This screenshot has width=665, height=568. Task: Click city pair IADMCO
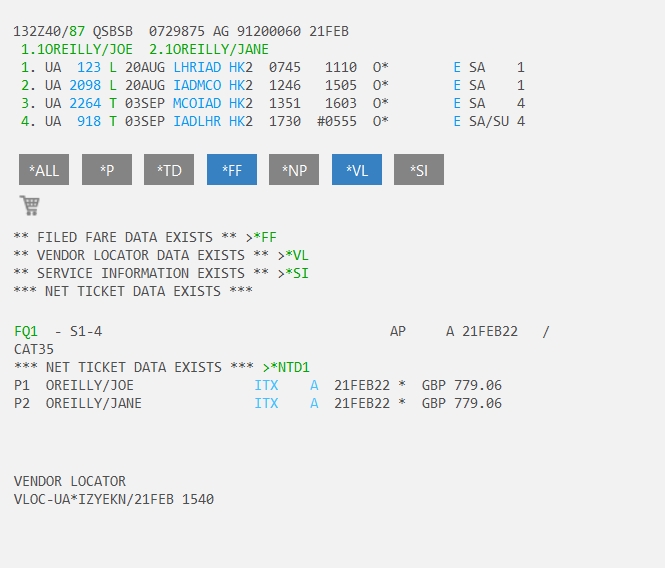(197, 85)
